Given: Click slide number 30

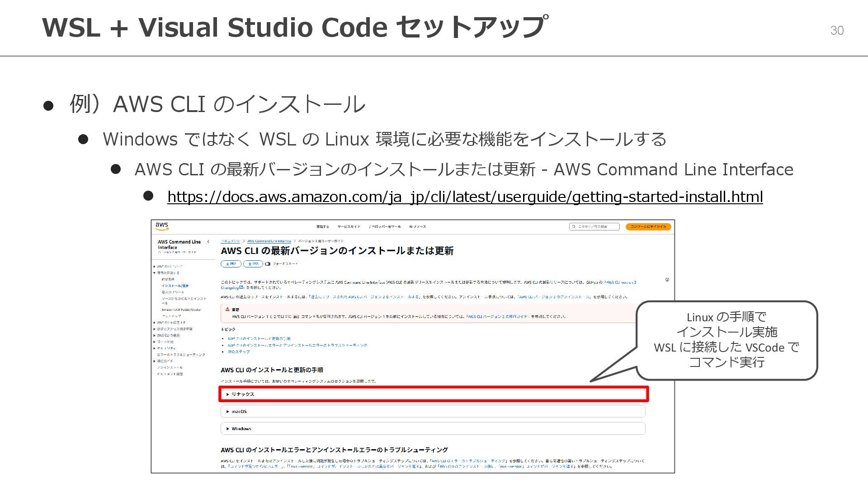Looking at the screenshot, I should [837, 30].
